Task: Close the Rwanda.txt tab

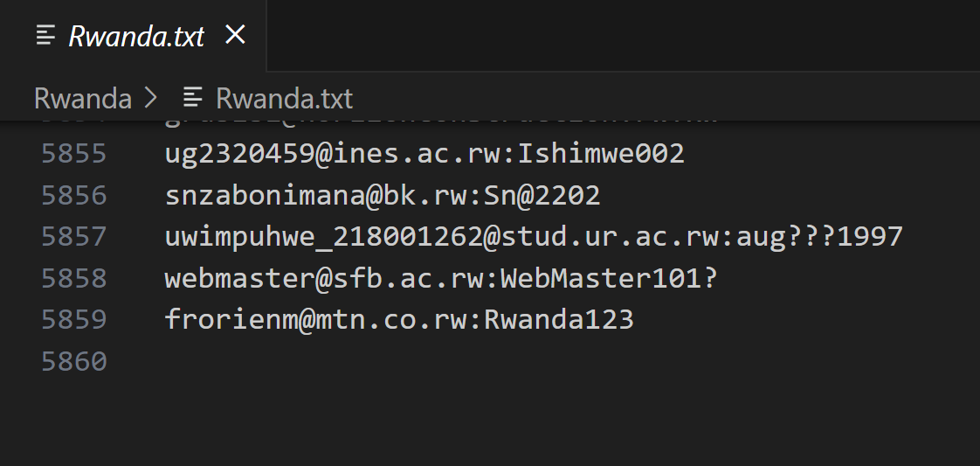Action: pos(235,35)
